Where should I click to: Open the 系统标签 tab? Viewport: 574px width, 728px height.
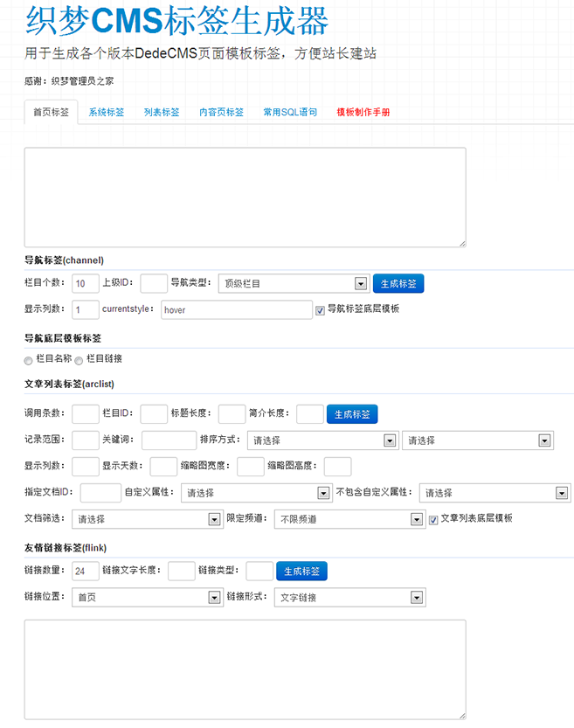107,112
